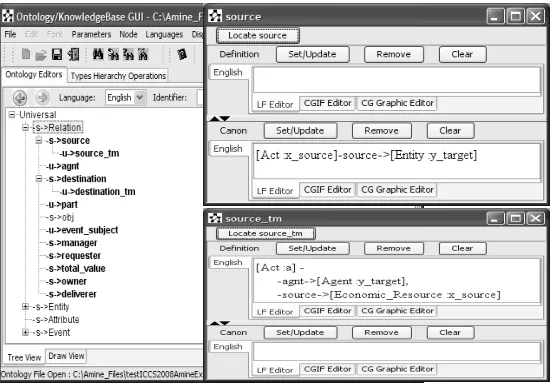Screen dimensions: 550x384
Task: Click Remove for source_tm Definition
Action: [x=393, y=248]
